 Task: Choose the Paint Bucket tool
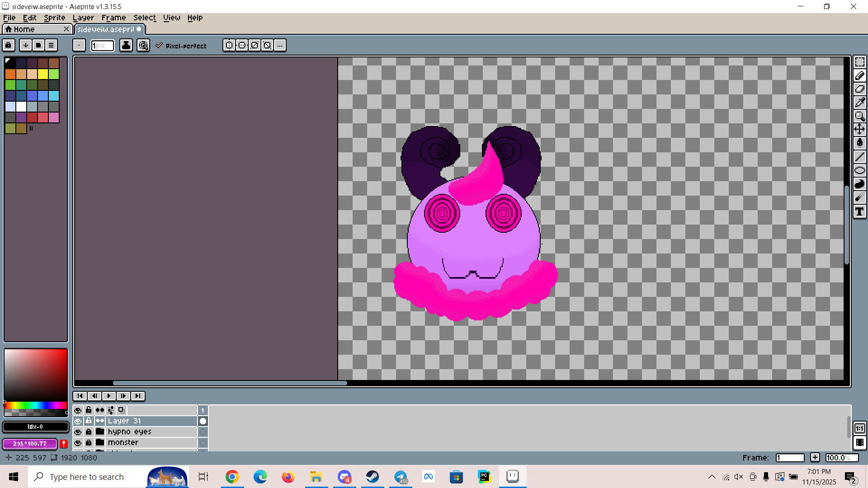coord(859,143)
